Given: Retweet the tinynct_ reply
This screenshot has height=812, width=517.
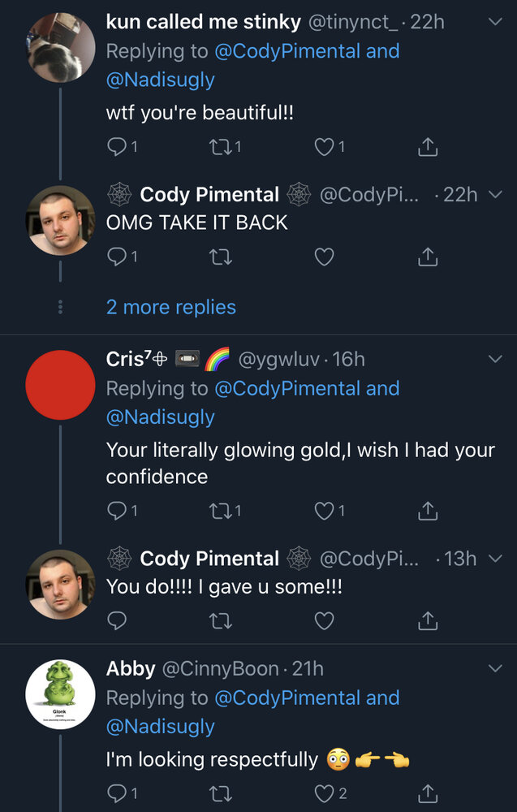Looking at the screenshot, I should tap(221, 148).
